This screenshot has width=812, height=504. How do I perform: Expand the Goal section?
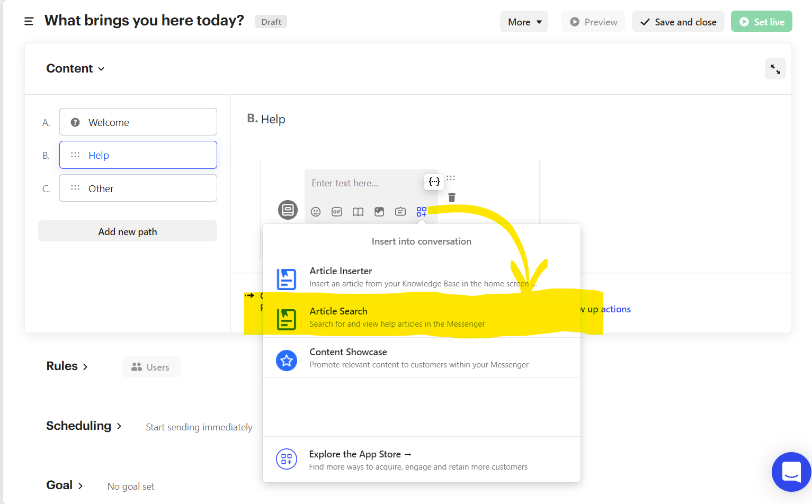[65, 485]
